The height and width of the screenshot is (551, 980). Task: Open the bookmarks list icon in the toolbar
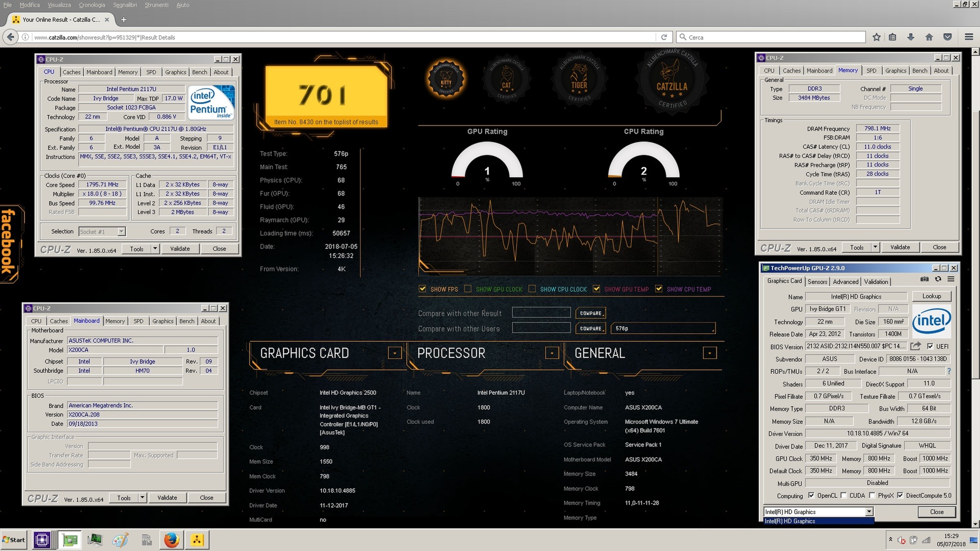coord(892,37)
